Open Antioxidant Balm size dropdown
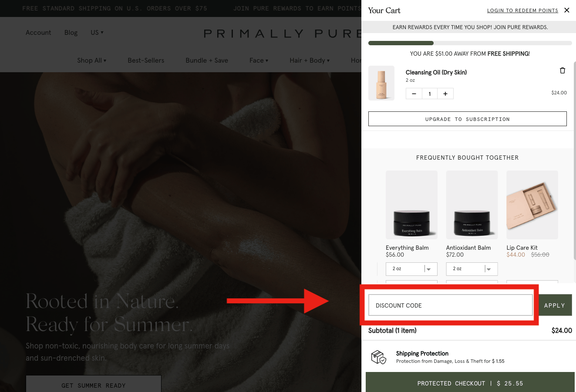576x392 pixels. [472, 269]
